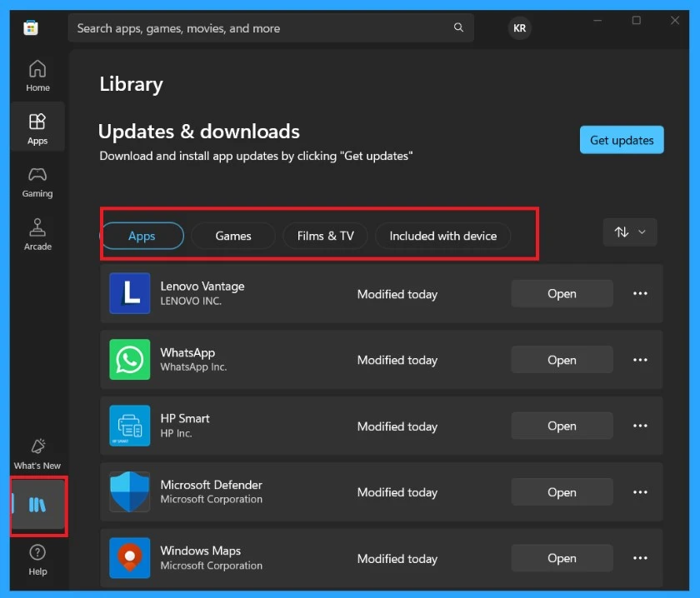
Task: Open the Apps section in sidebar
Action: tap(37, 128)
